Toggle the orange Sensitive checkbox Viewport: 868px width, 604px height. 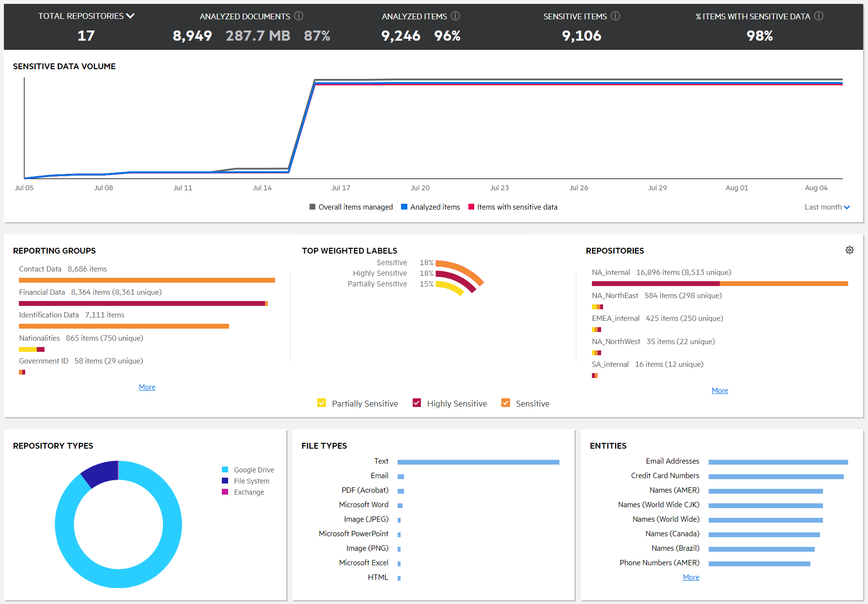[506, 403]
